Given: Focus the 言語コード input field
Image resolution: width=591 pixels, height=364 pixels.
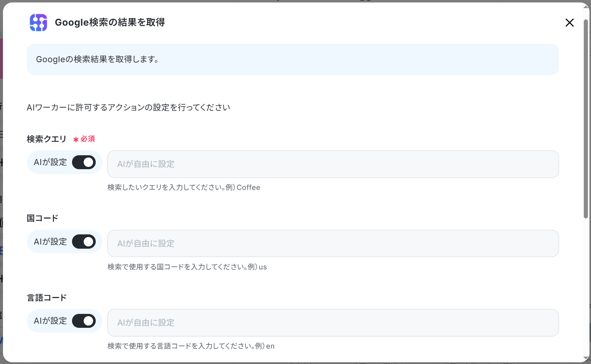Looking at the screenshot, I should pyautogui.click(x=333, y=323).
